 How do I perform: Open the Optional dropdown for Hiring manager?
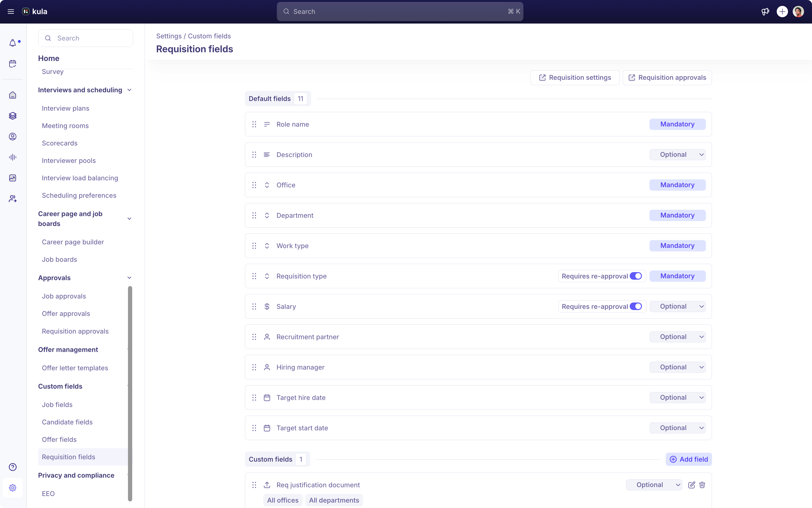coord(677,367)
